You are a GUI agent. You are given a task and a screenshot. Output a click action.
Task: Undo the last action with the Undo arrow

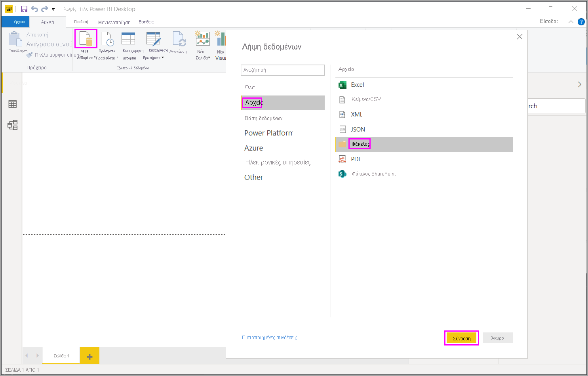tap(34, 9)
